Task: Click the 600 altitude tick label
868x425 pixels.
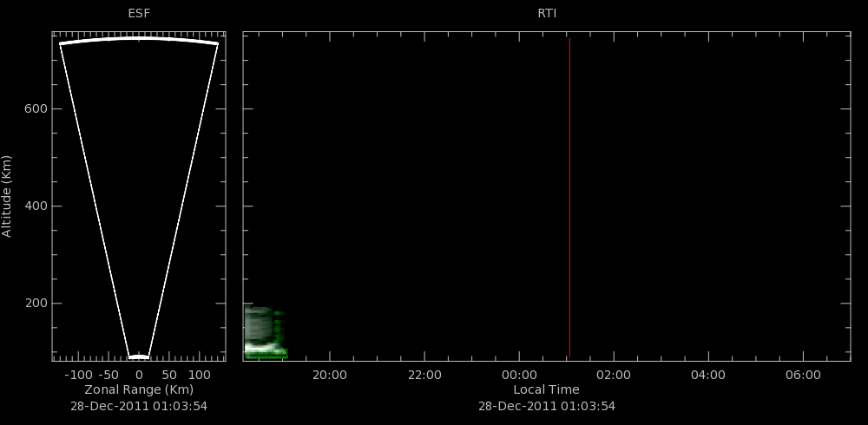Action: (36, 109)
